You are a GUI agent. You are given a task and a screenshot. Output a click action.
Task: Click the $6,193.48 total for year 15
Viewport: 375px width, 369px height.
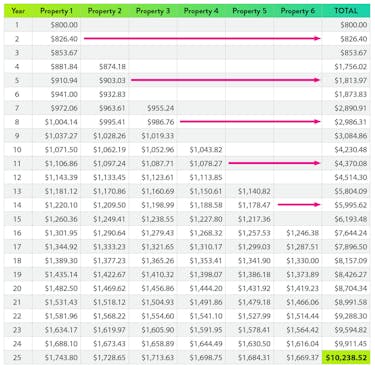coord(351,219)
